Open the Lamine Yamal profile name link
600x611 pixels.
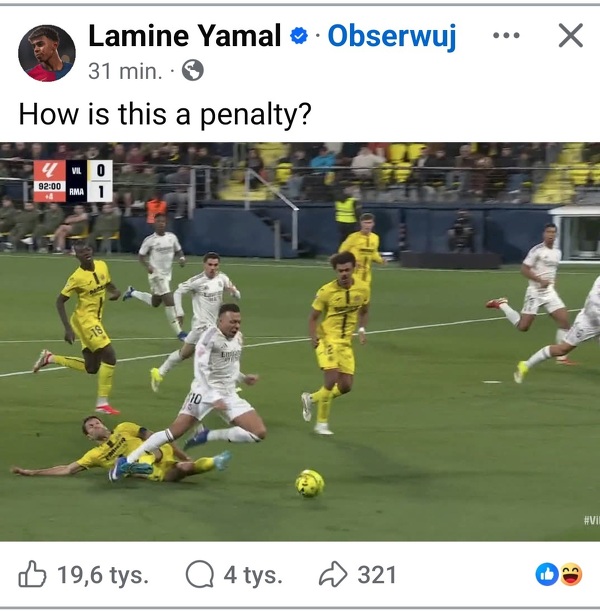tap(185, 36)
